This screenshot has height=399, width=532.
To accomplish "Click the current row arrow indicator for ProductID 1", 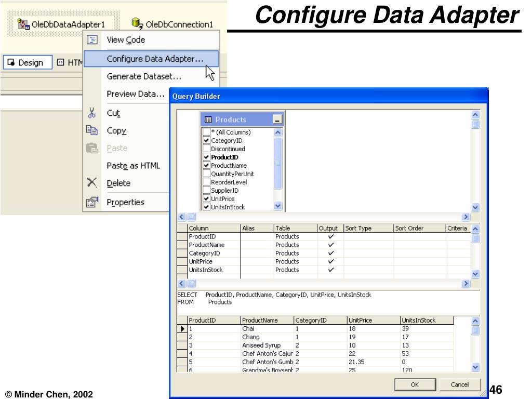I will [182, 328].
